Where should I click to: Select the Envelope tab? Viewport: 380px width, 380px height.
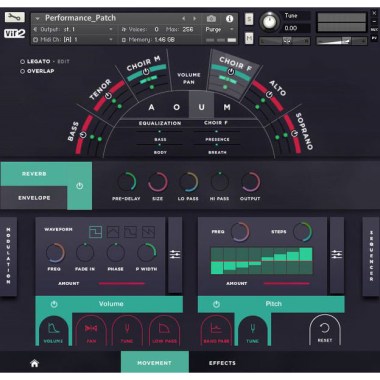click(34, 198)
